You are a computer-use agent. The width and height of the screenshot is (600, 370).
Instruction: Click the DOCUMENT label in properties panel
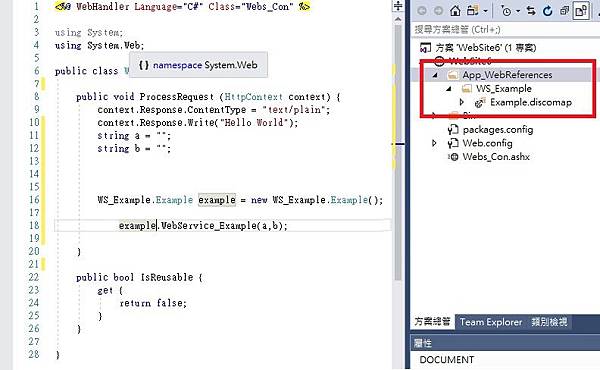point(447,360)
